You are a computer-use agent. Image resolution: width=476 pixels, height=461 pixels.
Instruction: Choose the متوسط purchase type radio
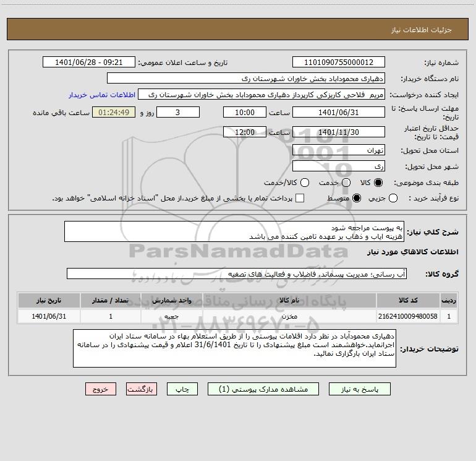click(357, 198)
